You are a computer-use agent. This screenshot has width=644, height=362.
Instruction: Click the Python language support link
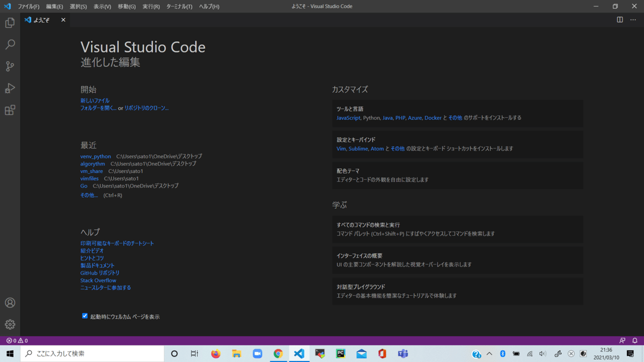point(371,117)
